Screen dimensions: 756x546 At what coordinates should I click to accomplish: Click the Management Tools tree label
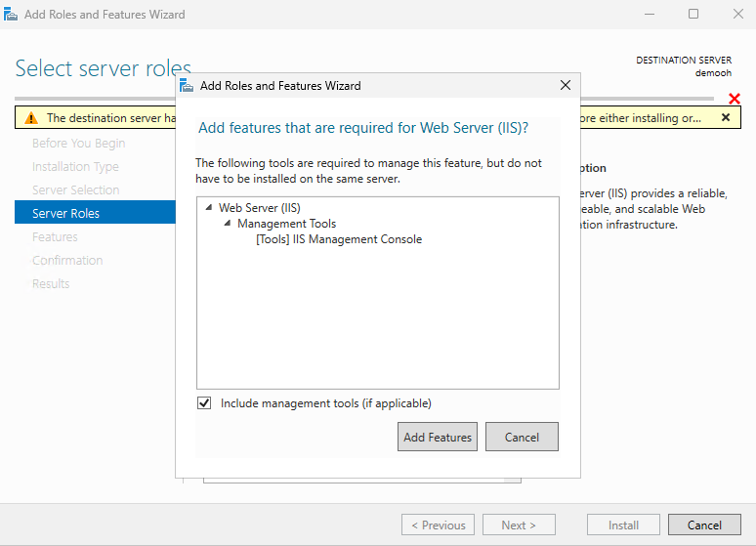[x=287, y=224]
